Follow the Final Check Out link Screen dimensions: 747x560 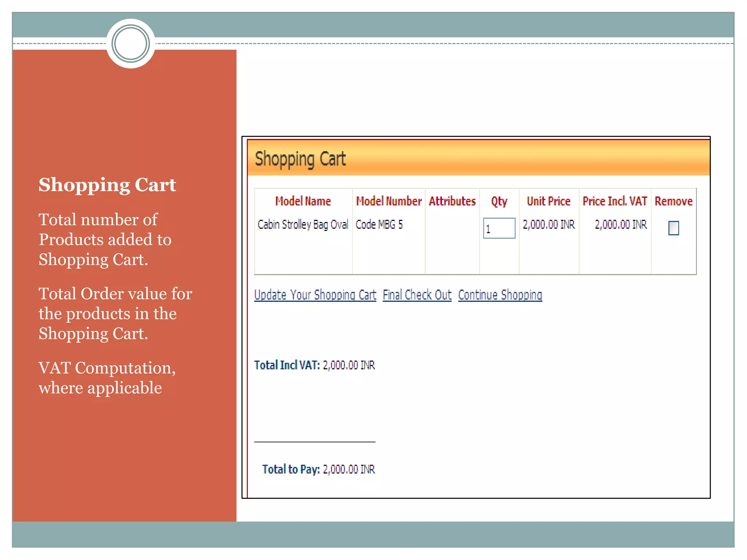(x=417, y=295)
